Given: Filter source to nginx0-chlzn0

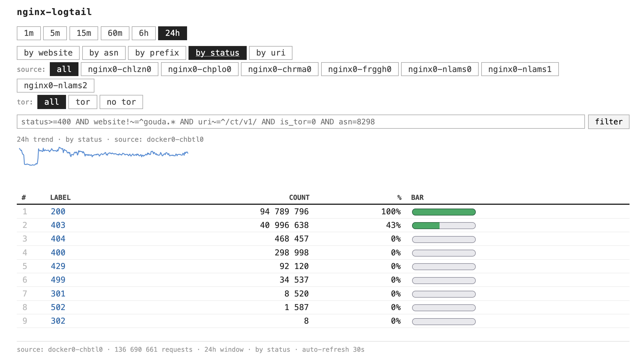Looking at the screenshot, I should [120, 69].
